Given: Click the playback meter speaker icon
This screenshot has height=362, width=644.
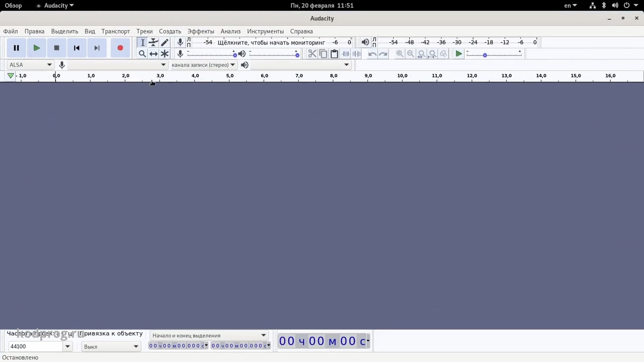Looking at the screenshot, I should (x=365, y=42).
